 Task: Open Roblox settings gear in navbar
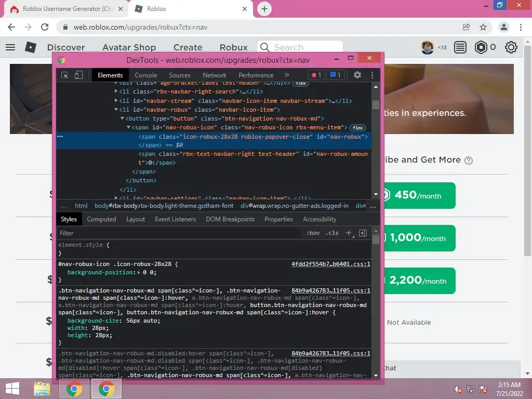pyautogui.click(x=511, y=47)
